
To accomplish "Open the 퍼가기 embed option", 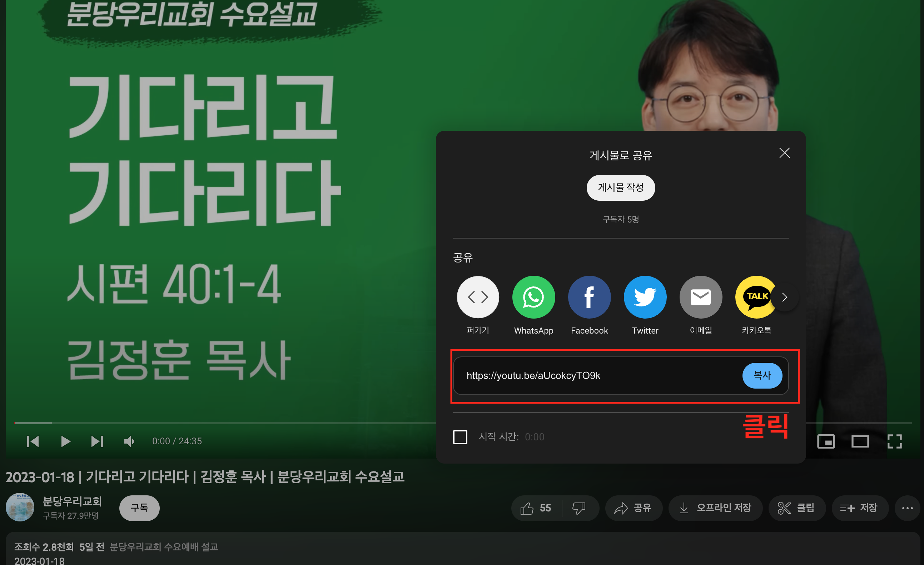I will pyautogui.click(x=478, y=296).
